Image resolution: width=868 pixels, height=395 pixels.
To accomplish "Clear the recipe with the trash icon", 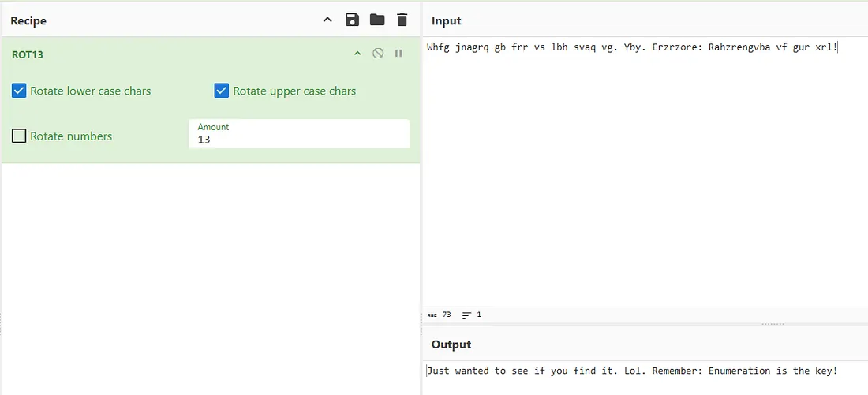I will [x=402, y=20].
